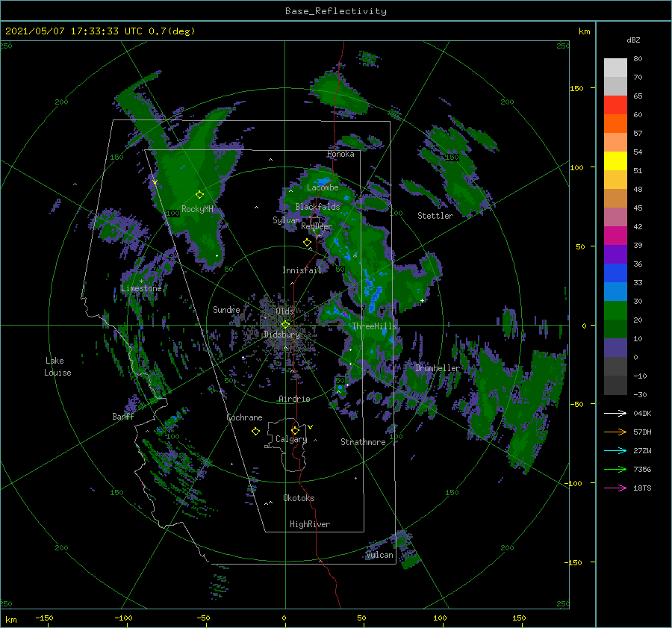Click the Olds city label
This screenshot has height=628, width=672.
tap(284, 311)
